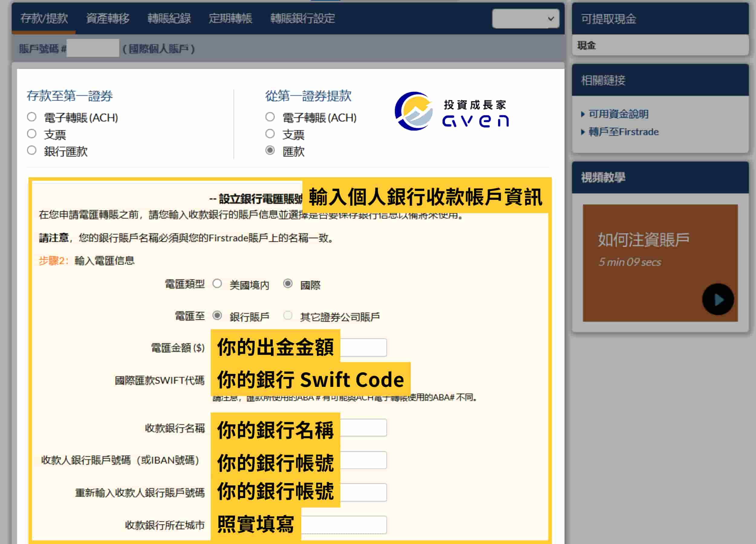Select 銀行匯款 deposit radio button
The height and width of the screenshot is (544, 756).
[x=32, y=151]
